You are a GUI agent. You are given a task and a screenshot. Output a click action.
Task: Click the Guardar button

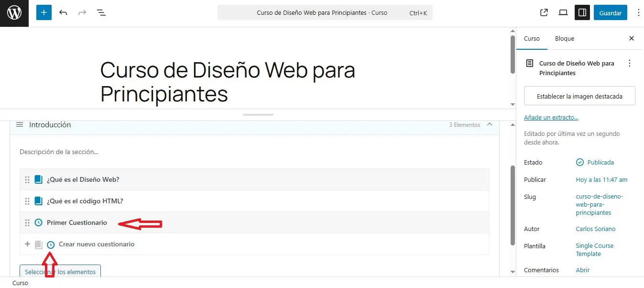click(610, 13)
